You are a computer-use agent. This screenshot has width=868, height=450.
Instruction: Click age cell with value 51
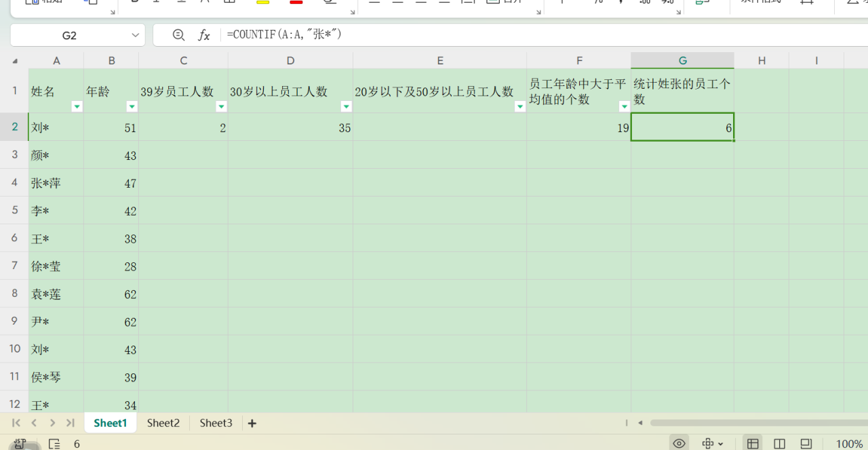111,127
